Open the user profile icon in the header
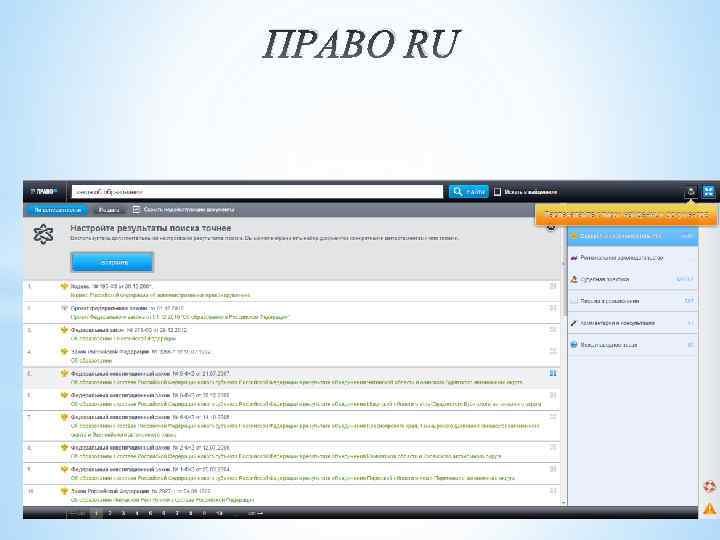The image size is (720, 540). tap(691, 191)
